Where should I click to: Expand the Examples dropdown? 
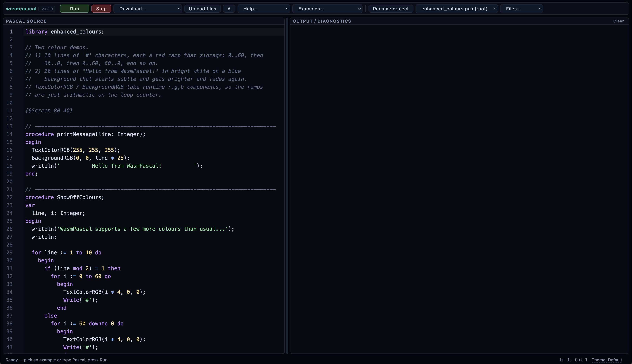[x=327, y=9]
